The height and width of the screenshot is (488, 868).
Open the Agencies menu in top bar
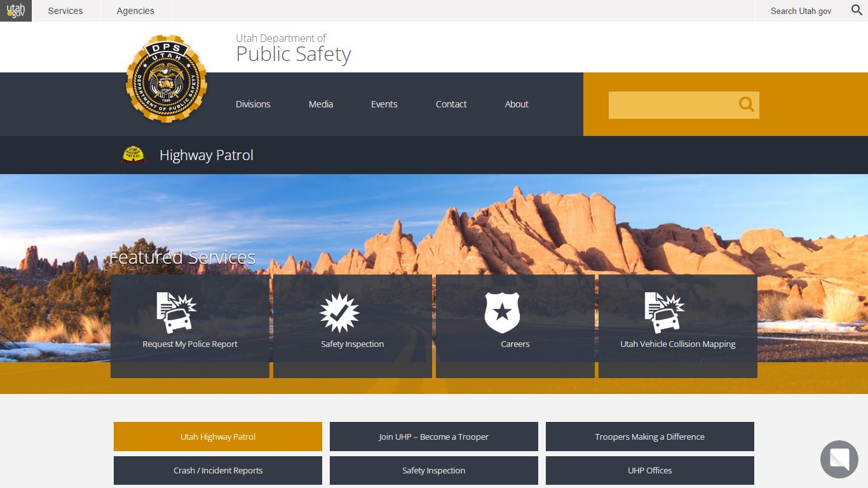(135, 11)
